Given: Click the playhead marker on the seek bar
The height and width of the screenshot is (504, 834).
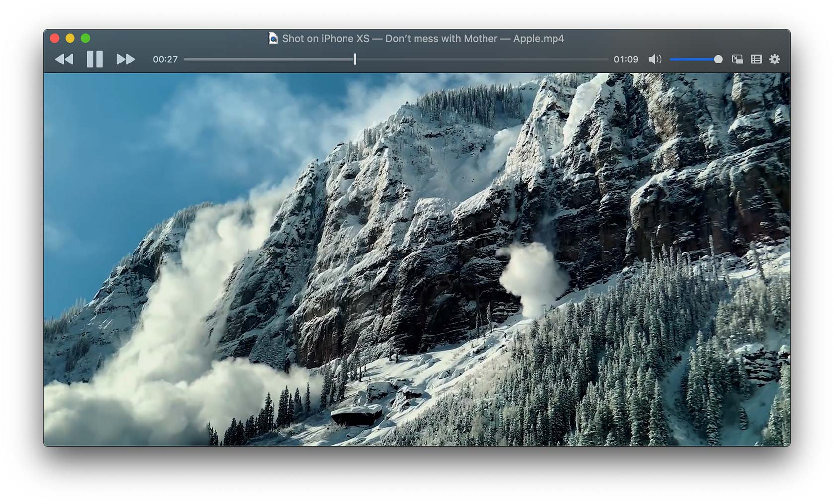Looking at the screenshot, I should 355,59.
